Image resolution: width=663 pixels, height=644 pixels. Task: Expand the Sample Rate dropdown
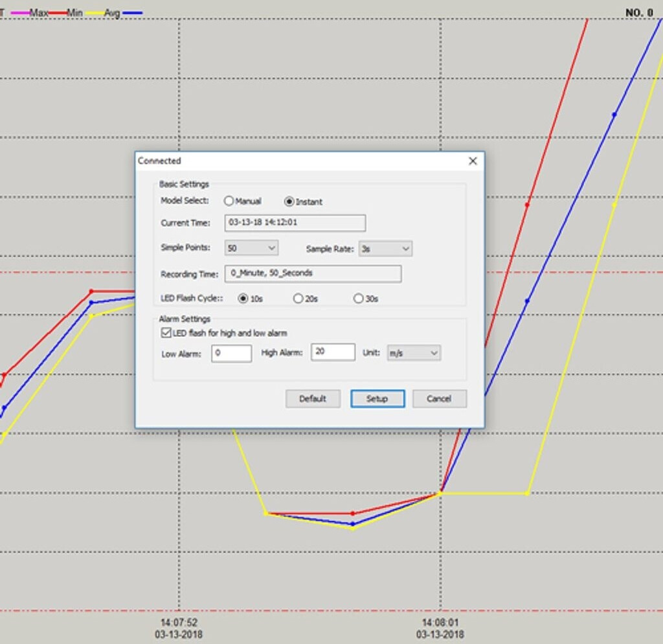click(x=385, y=249)
